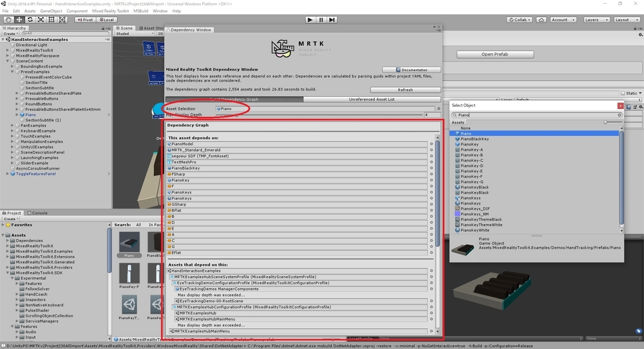The height and width of the screenshot is (349, 644).
Task: Select Directional Light in Hierarchy
Action: [31, 45]
